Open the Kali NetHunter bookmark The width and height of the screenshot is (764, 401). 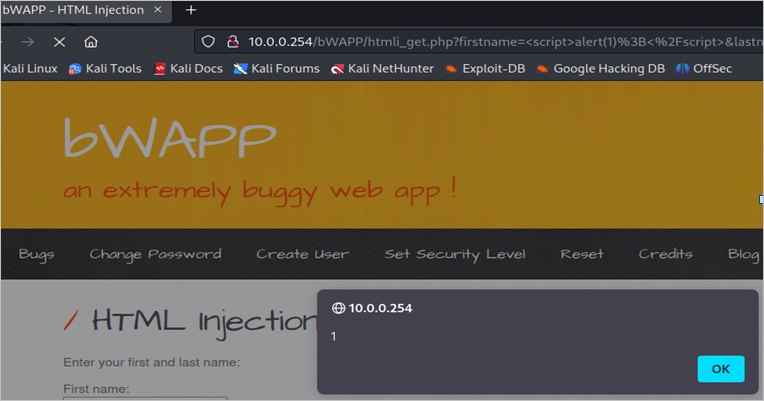382,69
